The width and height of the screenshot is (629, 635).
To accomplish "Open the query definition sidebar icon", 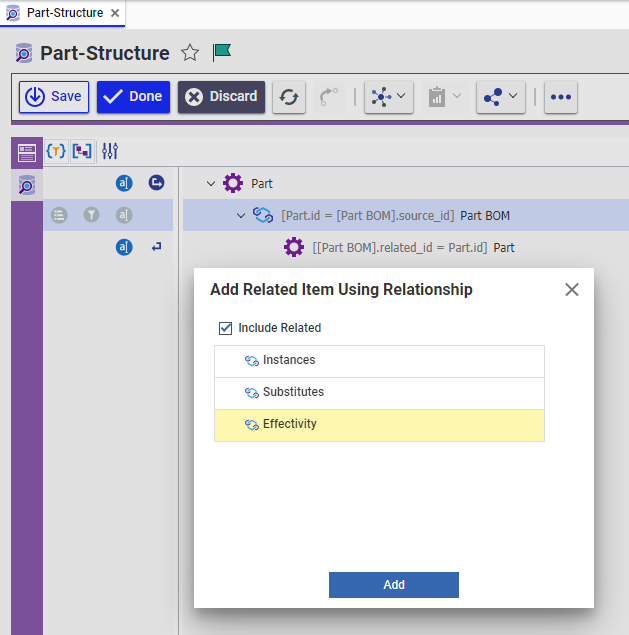I will 27,185.
